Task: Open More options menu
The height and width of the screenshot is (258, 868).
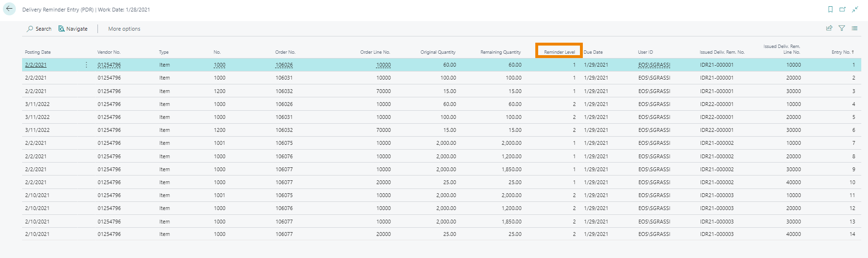Action: [x=124, y=29]
